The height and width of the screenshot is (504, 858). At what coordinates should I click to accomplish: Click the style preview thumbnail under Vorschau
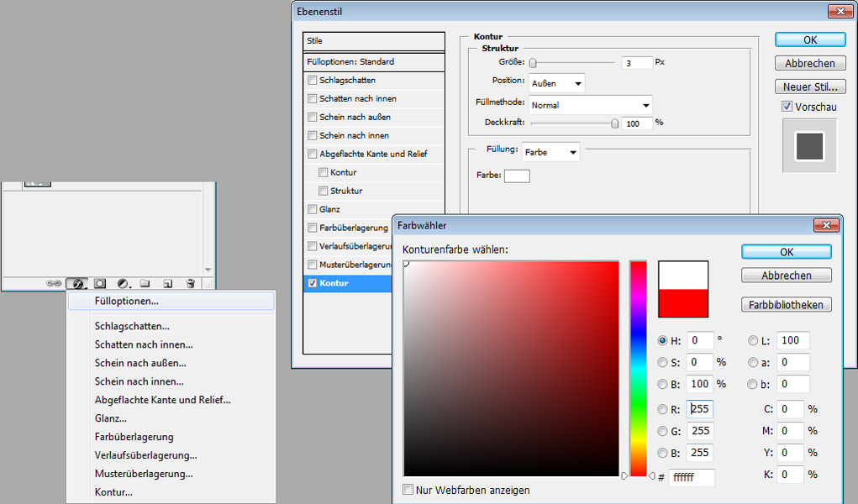point(809,146)
